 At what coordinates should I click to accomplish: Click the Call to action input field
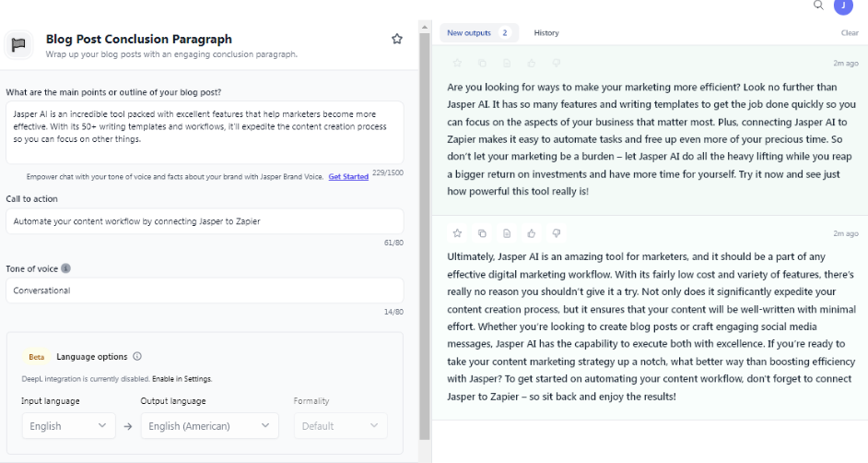coord(205,221)
